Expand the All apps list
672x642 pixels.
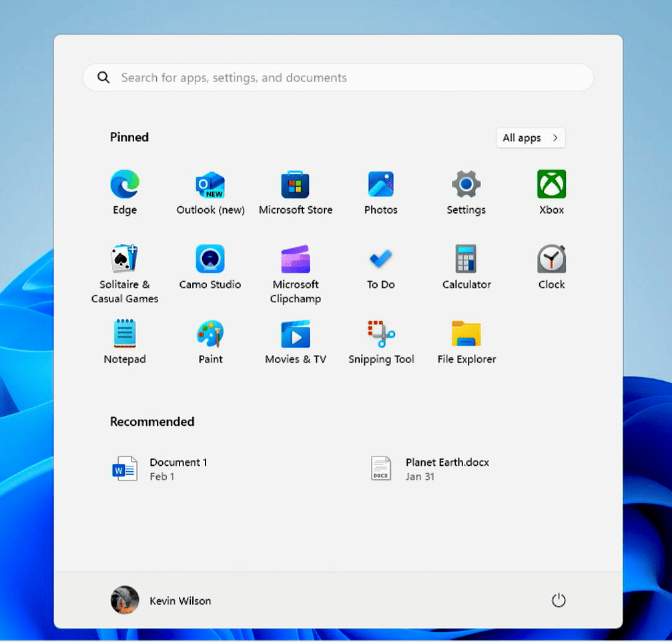[530, 137]
